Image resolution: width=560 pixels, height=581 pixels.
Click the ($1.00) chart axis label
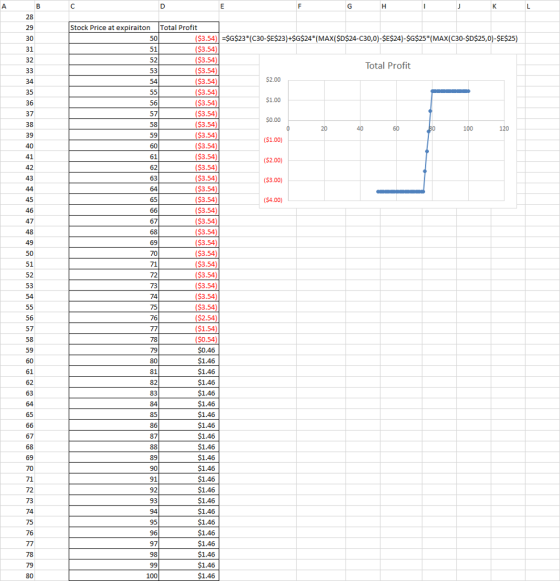pos(273,140)
